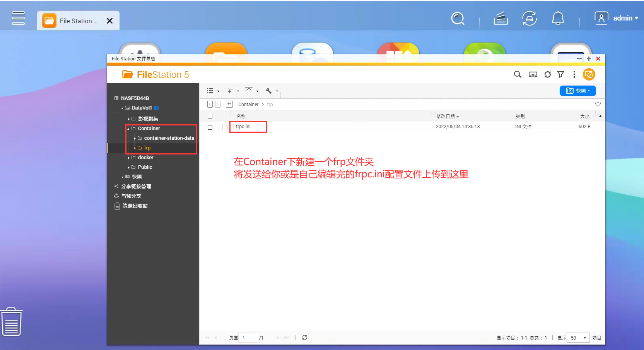Refresh the list from pagination bar

point(304,338)
